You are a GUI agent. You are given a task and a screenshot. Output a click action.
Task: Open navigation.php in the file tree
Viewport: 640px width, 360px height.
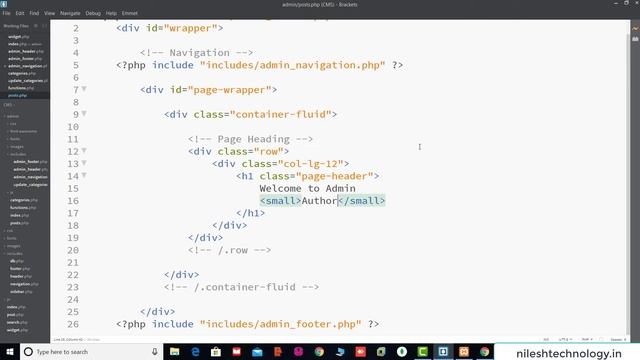24,284
